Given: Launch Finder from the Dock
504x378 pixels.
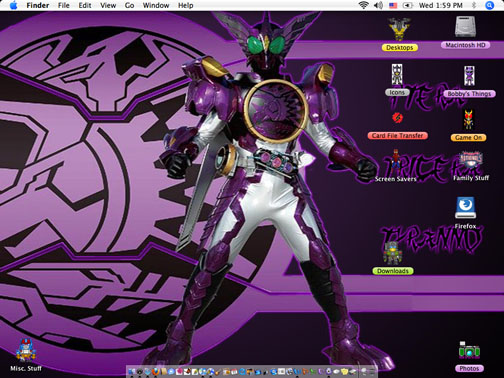Looking at the screenshot, I should (x=132, y=371).
